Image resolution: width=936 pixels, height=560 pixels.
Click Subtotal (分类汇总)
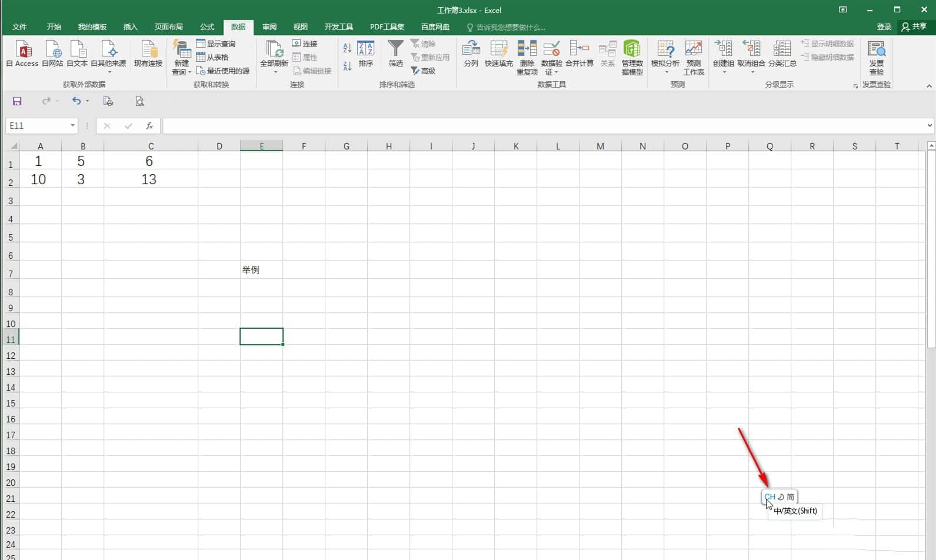point(782,54)
